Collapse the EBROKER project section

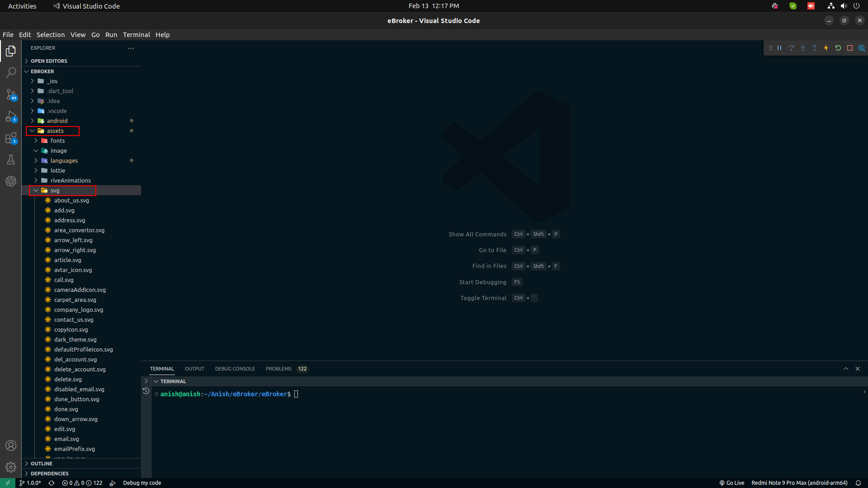tap(81, 71)
